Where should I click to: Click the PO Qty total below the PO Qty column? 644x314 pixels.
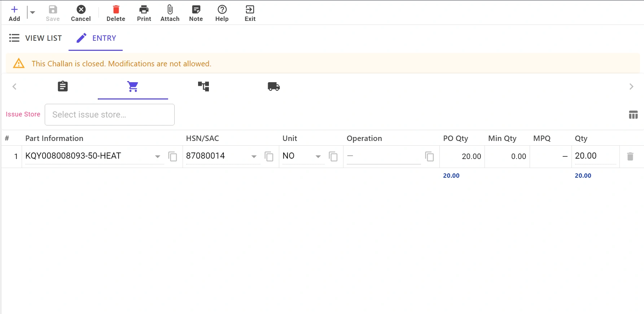451,176
